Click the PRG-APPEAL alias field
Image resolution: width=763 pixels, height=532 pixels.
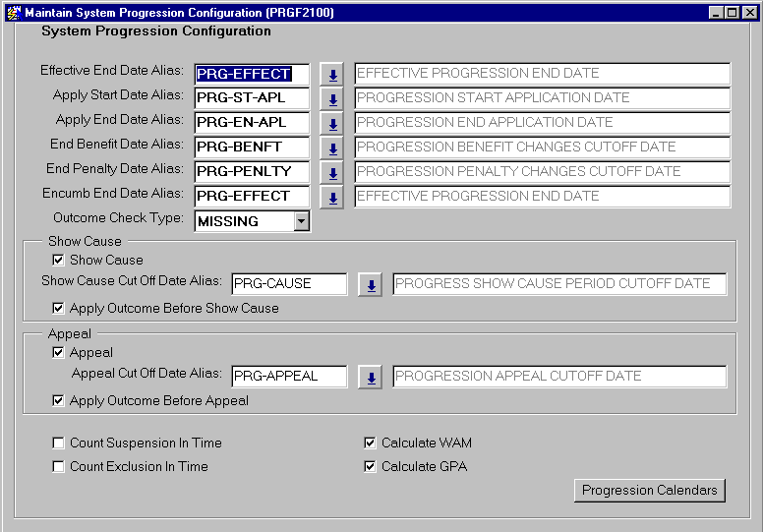289,377
